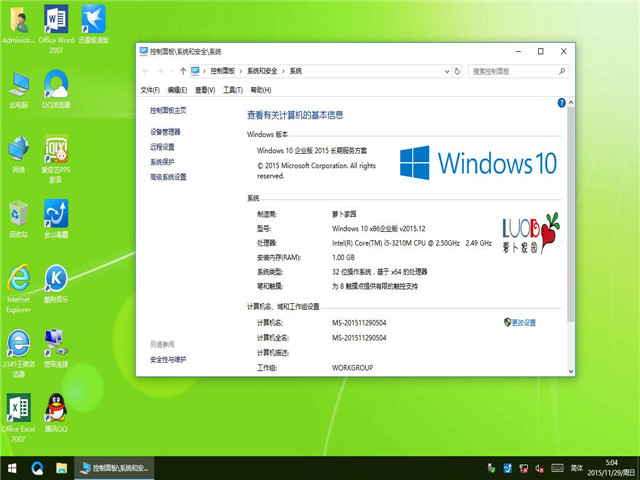The width and height of the screenshot is (640, 480).
Task: Click the scrollbar down arrow
Action: coord(571,371)
